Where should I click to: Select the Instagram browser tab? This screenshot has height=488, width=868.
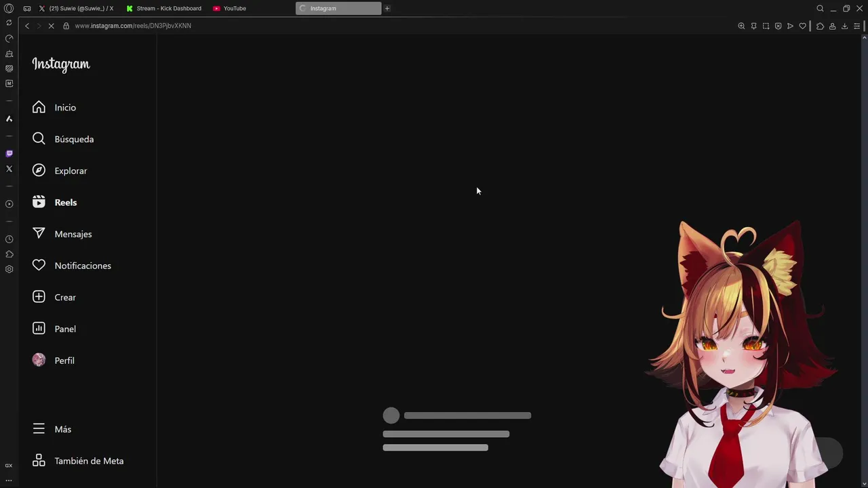click(338, 8)
